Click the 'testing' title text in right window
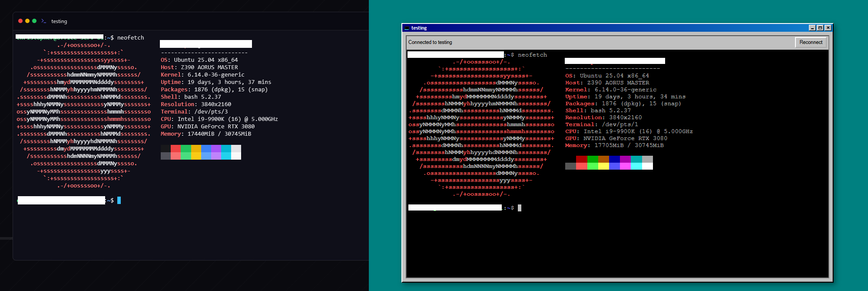The image size is (868, 291). coord(419,28)
